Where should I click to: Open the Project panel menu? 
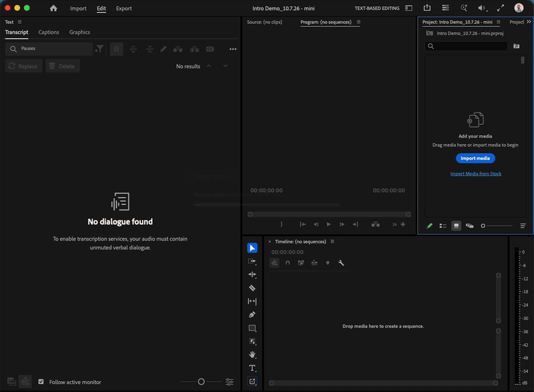pyautogui.click(x=499, y=22)
